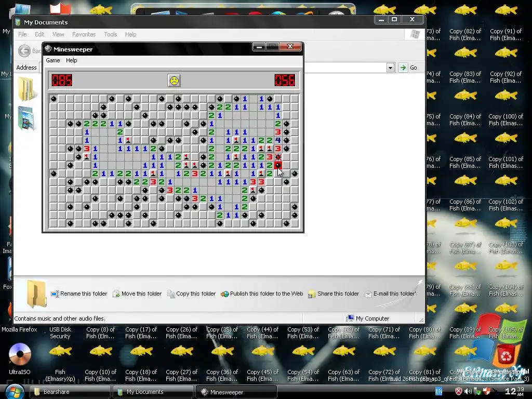Click the mine counter display showing 085
The width and height of the screenshot is (532, 399).
[62, 81]
